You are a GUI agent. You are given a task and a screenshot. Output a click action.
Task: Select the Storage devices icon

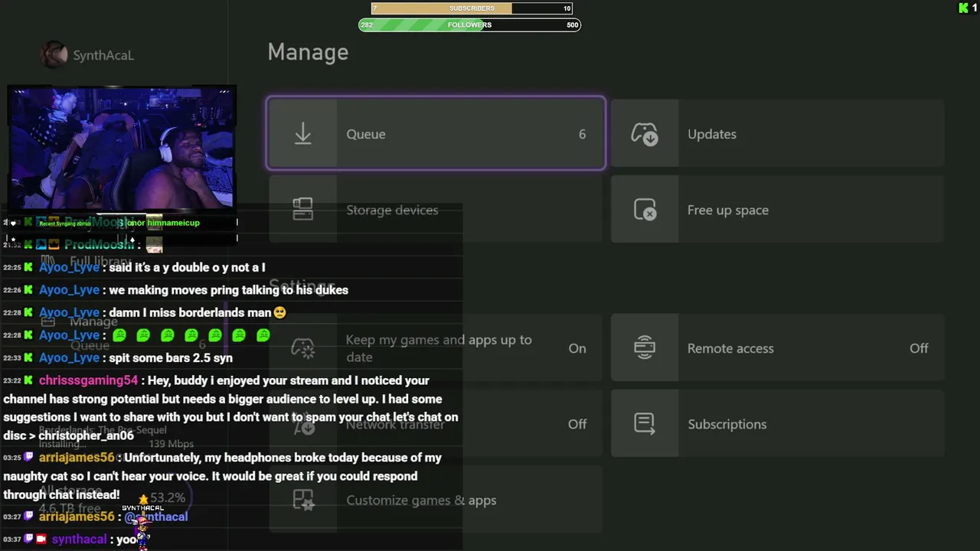pyautogui.click(x=303, y=210)
